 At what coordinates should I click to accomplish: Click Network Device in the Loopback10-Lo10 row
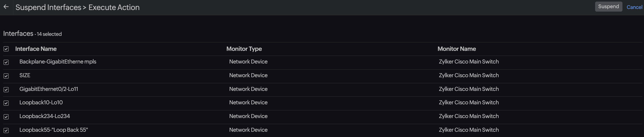(248, 102)
